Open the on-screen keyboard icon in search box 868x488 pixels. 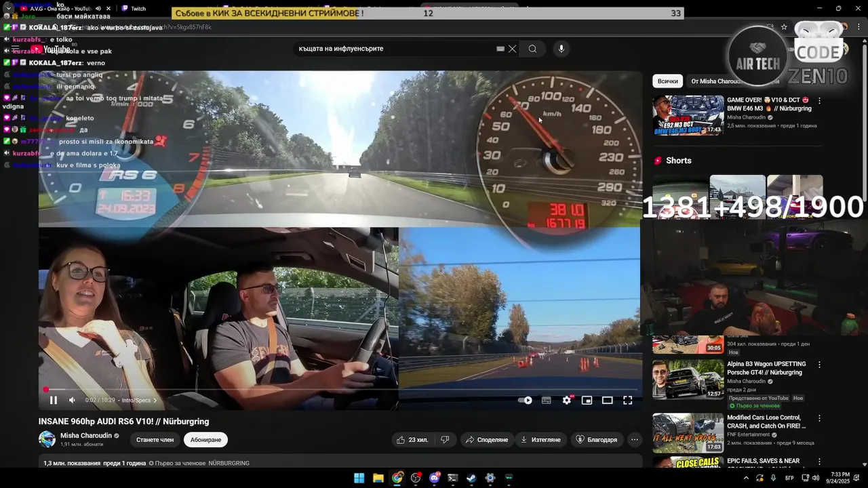coord(500,49)
